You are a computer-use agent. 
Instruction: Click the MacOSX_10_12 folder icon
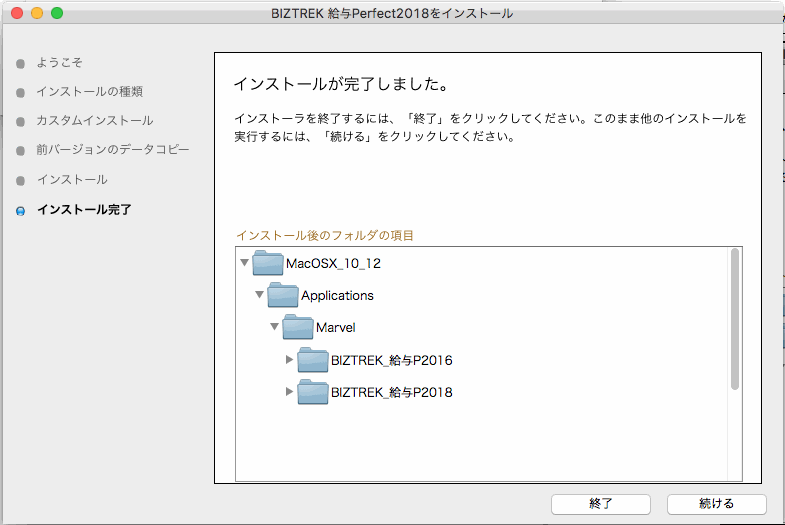[268, 264]
